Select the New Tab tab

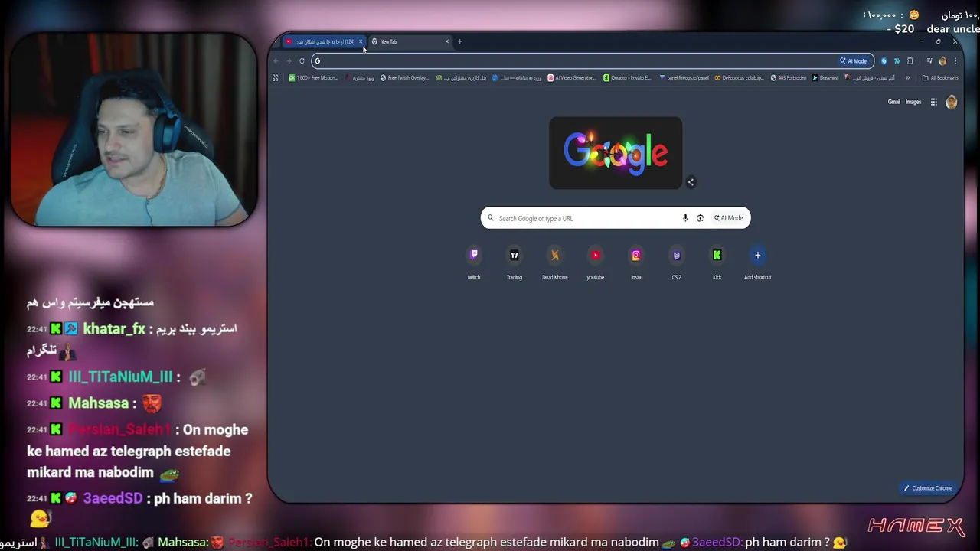pyautogui.click(x=410, y=41)
